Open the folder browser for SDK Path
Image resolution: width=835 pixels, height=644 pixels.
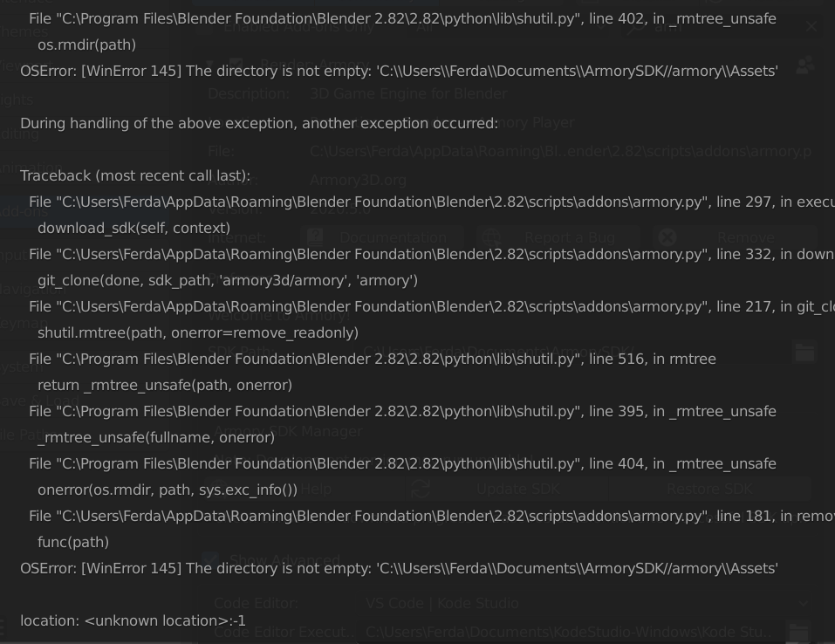point(804,352)
